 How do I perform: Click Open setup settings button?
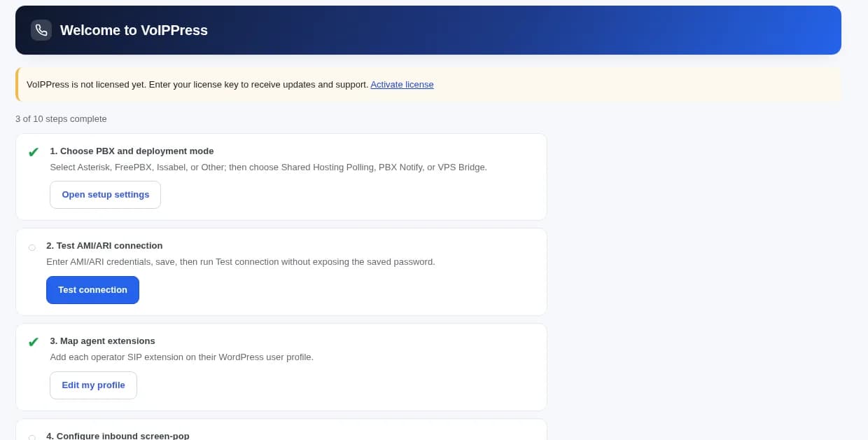tap(105, 195)
